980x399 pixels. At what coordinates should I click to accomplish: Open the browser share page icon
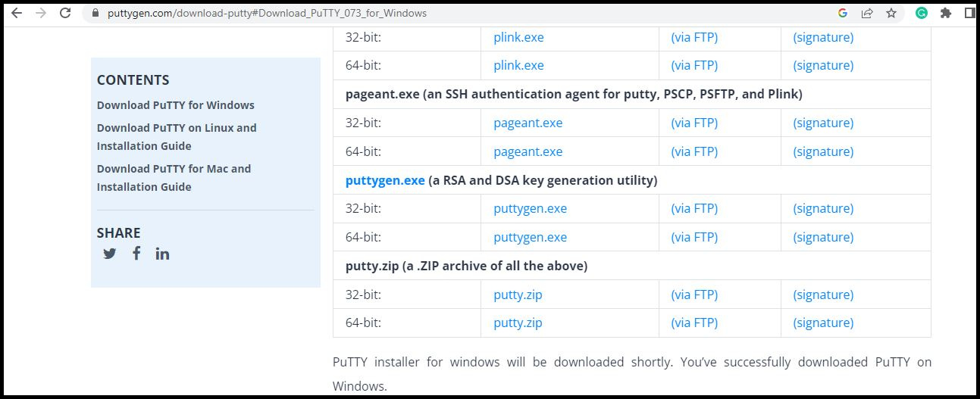(867, 13)
